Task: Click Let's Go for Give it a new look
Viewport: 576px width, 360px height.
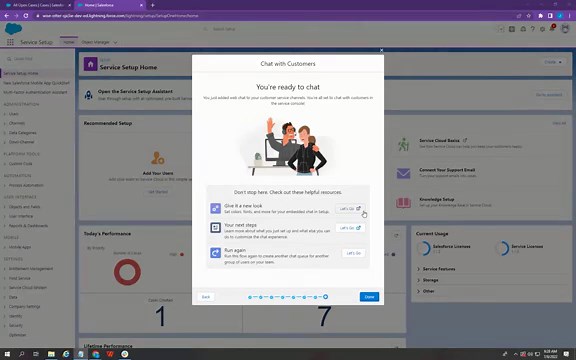Action: pyautogui.click(x=350, y=209)
